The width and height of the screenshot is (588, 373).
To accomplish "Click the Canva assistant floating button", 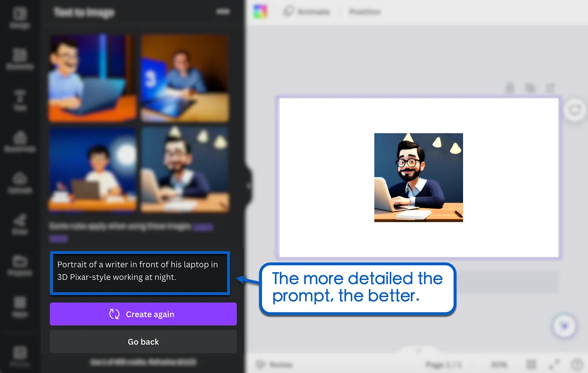I will (564, 326).
